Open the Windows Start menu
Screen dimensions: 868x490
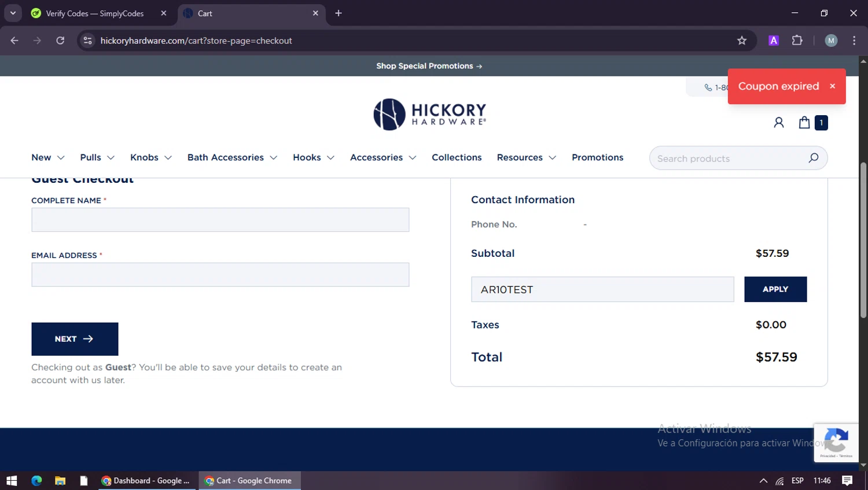pos(12,481)
